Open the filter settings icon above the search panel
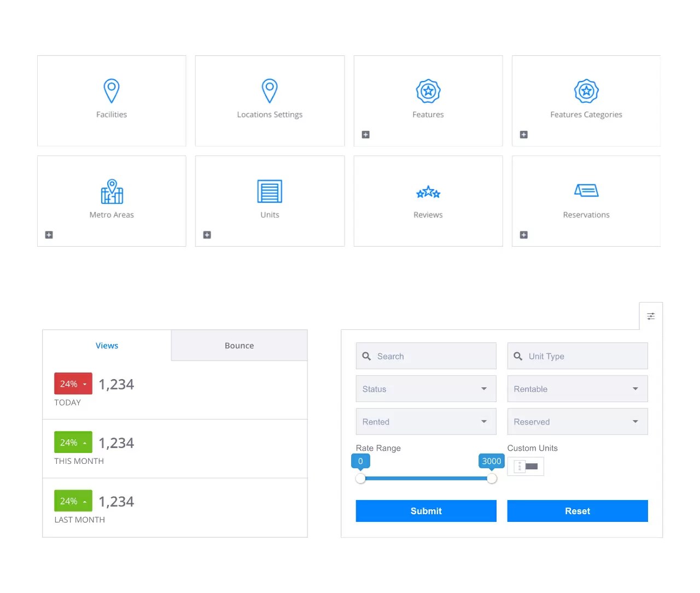Image resolution: width=700 pixels, height=593 pixels. (x=651, y=316)
